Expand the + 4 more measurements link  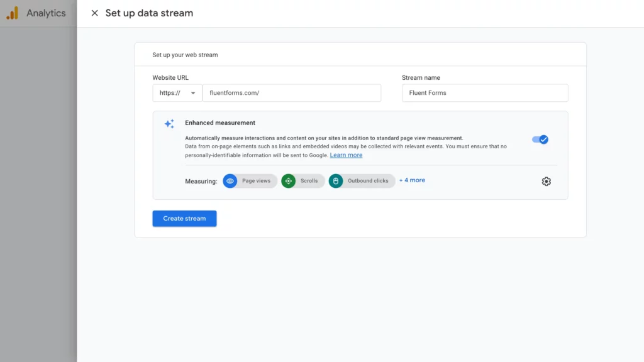(412, 180)
